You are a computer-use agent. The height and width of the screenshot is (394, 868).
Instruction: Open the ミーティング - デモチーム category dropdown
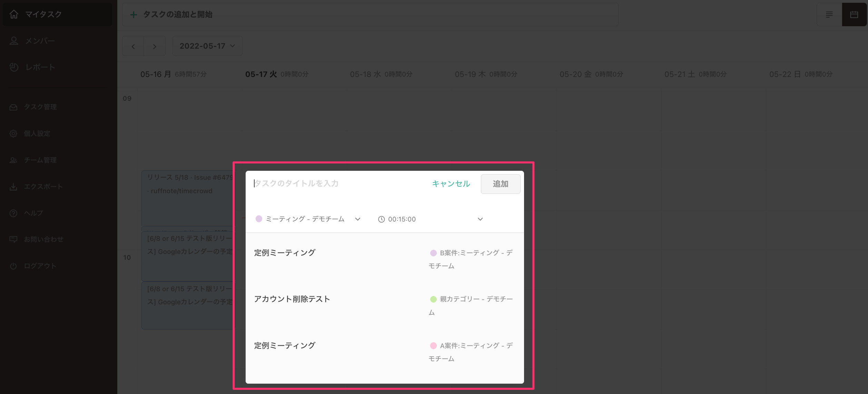point(358,219)
